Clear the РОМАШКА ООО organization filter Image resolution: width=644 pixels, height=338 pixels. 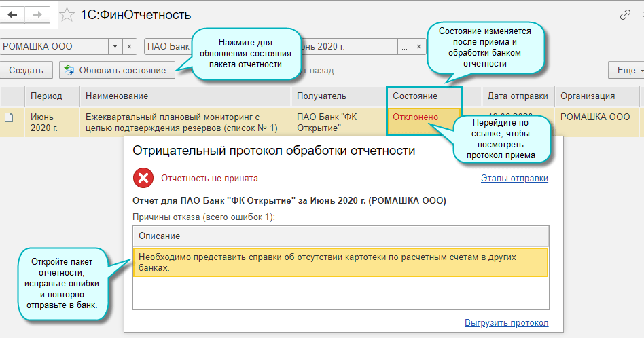(x=129, y=46)
